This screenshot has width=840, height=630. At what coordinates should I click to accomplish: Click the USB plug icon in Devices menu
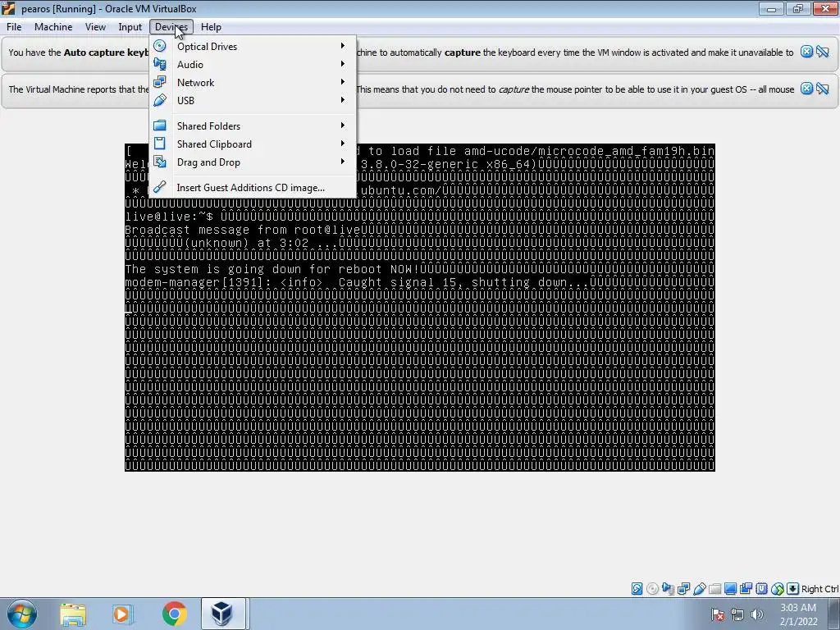[160, 100]
